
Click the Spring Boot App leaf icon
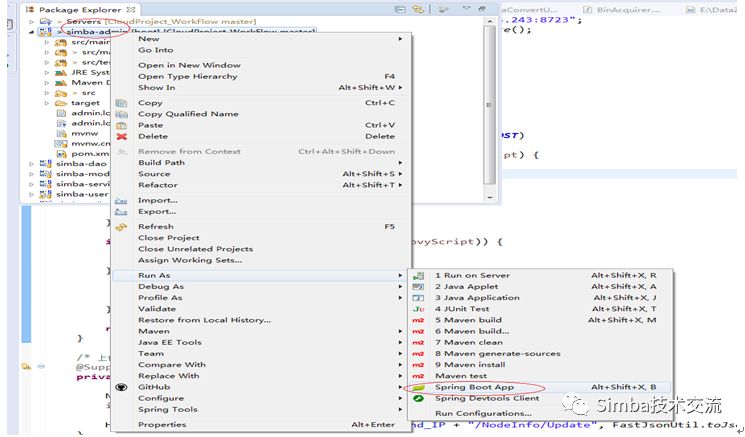[x=418, y=388]
